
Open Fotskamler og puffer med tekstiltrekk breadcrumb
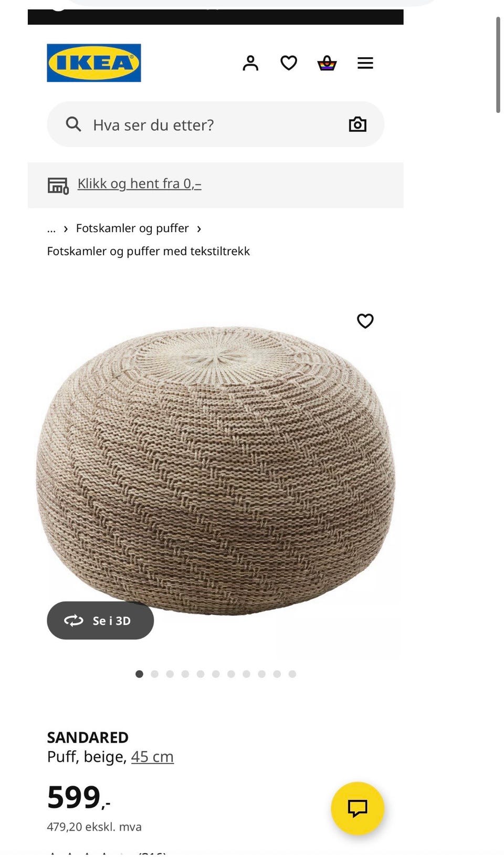149,251
